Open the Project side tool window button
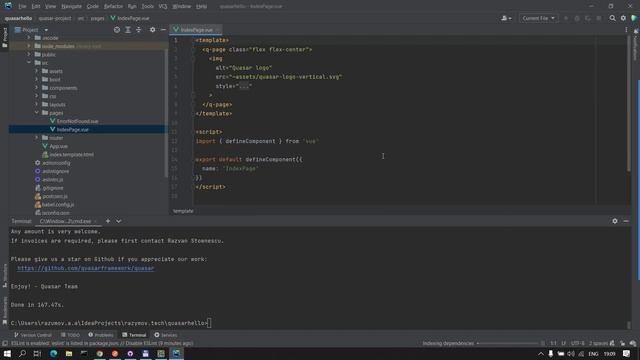This screenshot has width=640, height=360. pyautogui.click(x=4, y=38)
